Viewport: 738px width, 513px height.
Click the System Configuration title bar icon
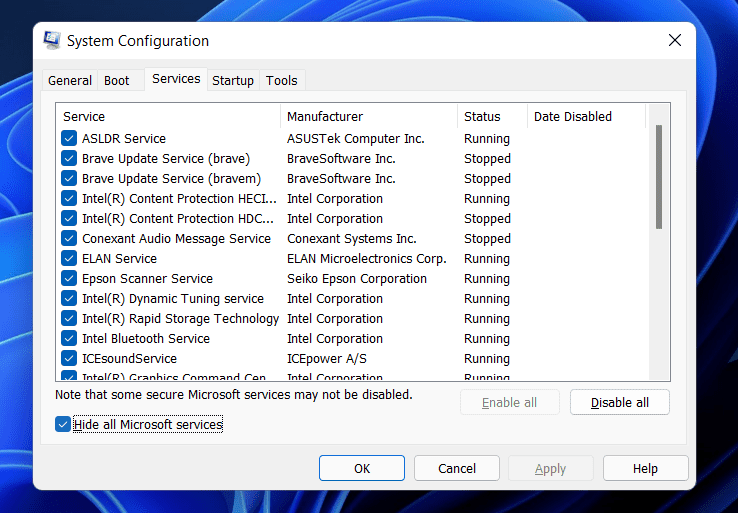(52, 40)
